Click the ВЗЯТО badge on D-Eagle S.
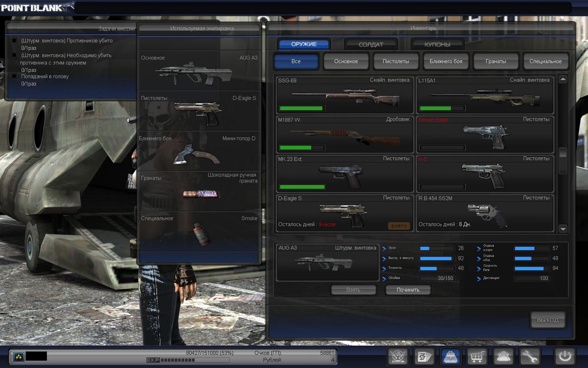Image resolution: width=588 pixels, height=368 pixels. 399,226
